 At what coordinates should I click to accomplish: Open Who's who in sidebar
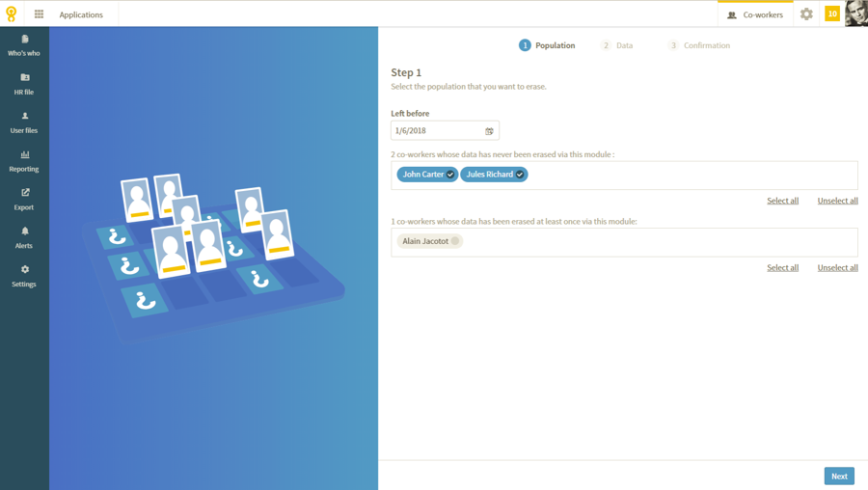24,46
